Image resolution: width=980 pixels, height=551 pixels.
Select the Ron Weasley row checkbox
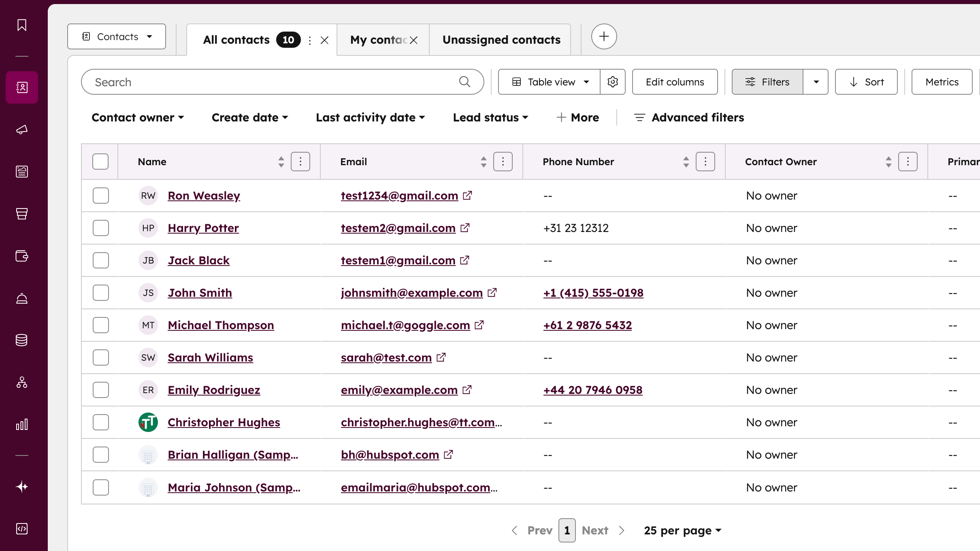tap(100, 196)
